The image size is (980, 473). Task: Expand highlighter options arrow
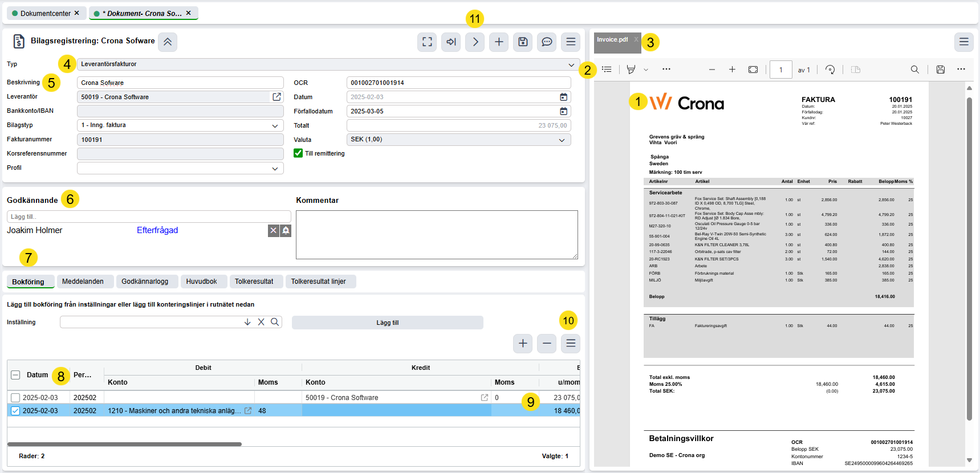point(646,70)
